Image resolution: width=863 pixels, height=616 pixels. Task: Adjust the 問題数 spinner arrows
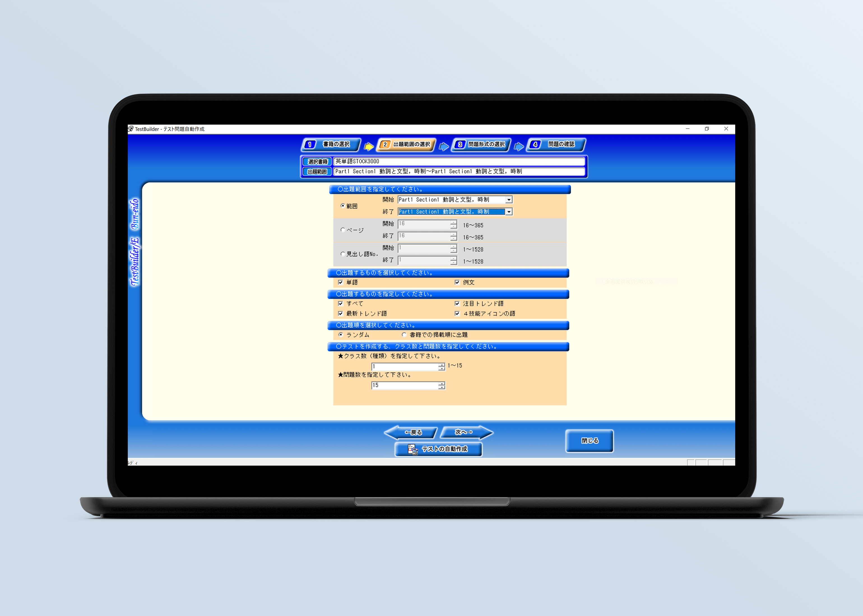[x=441, y=385]
